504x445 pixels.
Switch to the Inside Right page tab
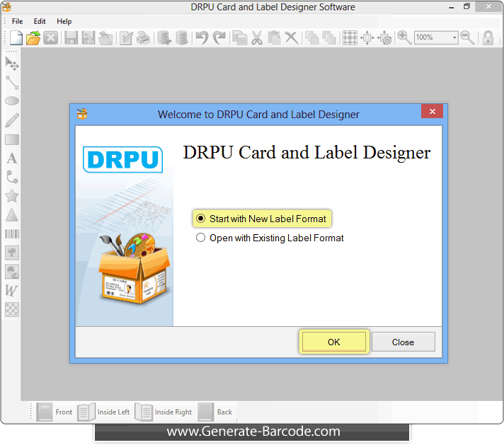click(x=164, y=412)
